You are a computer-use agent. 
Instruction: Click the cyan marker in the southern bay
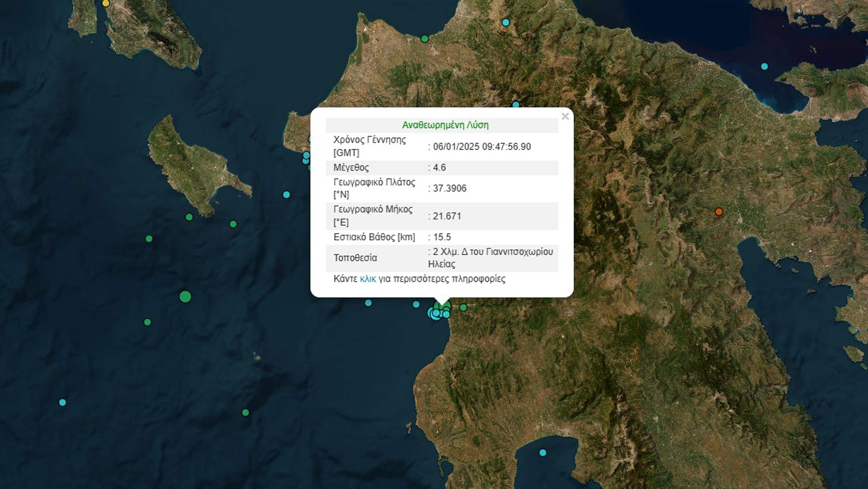tap(543, 453)
